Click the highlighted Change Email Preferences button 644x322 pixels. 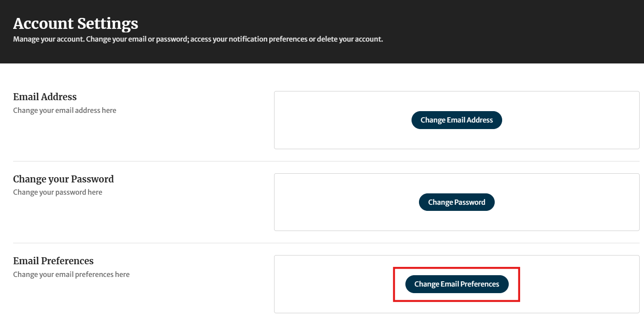point(457,284)
